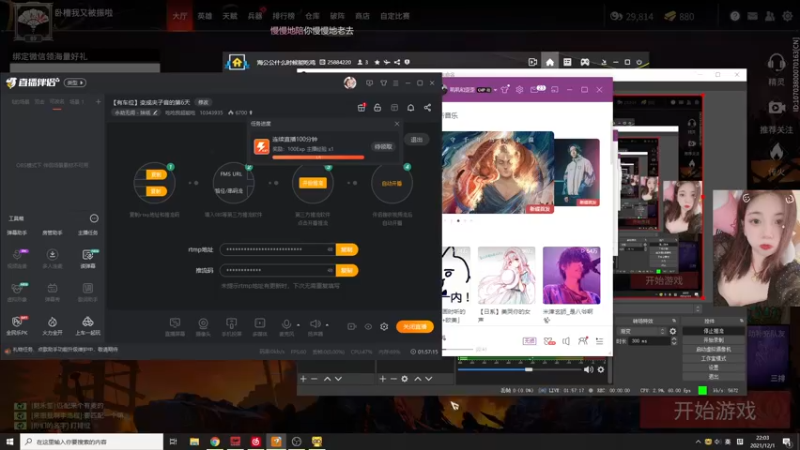Open the 排行榜 tab in game menu
This screenshot has height=450, width=800.
[x=283, y=16]
